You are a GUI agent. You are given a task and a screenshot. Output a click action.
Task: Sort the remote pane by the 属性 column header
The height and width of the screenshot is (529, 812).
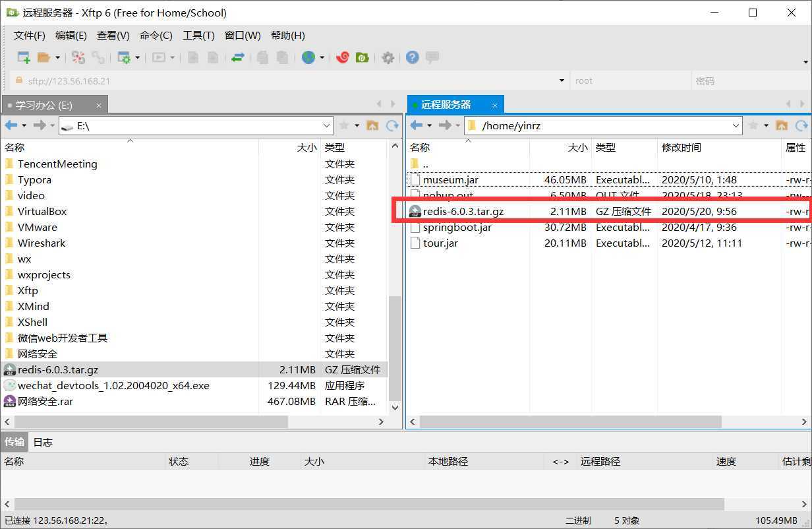tap(796, 148)
